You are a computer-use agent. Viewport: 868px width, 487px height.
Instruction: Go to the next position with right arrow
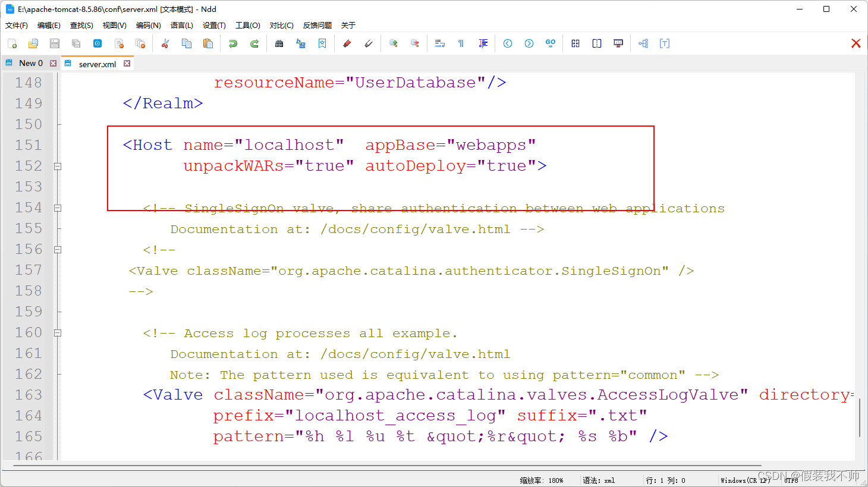pos(529,43)
